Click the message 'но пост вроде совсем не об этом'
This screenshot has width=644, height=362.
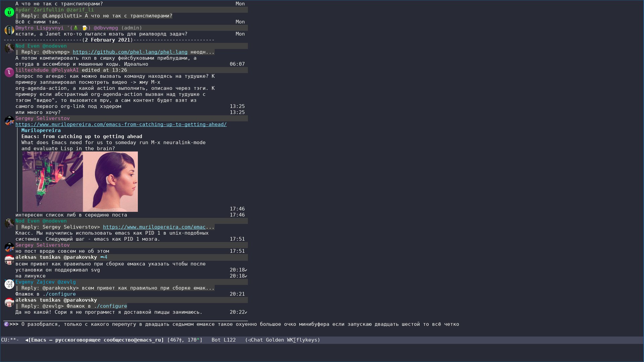tap(62, 251)
